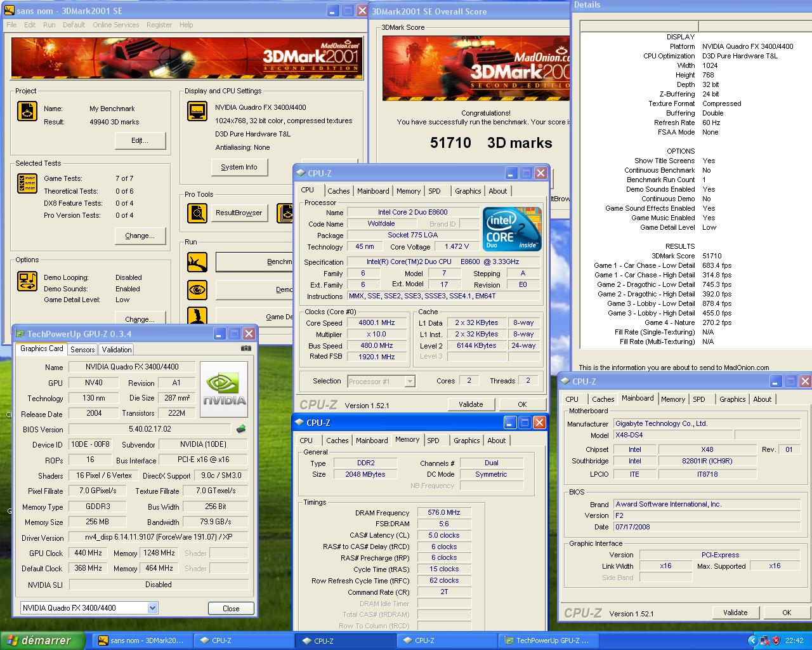
Task: Click Validate in the CPU-Z motherboard window
Action: tap(735, 613)
